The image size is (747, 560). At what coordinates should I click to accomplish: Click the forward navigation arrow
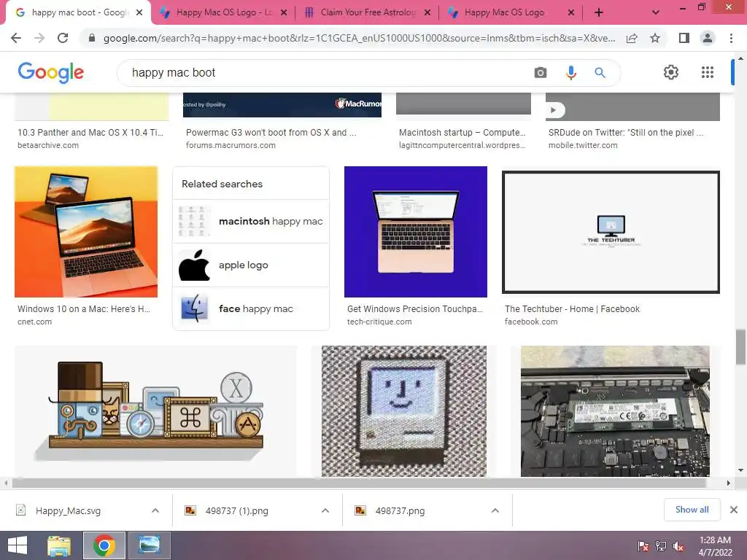[39, 38]
